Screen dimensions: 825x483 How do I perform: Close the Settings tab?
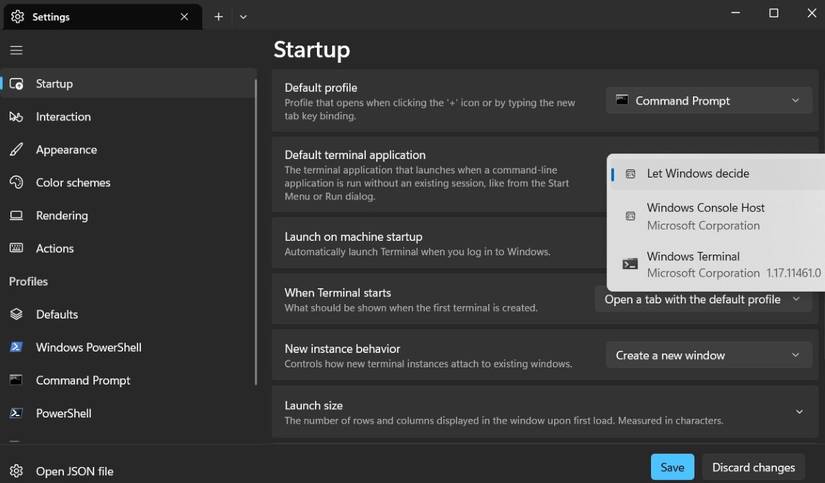(184, 16)
